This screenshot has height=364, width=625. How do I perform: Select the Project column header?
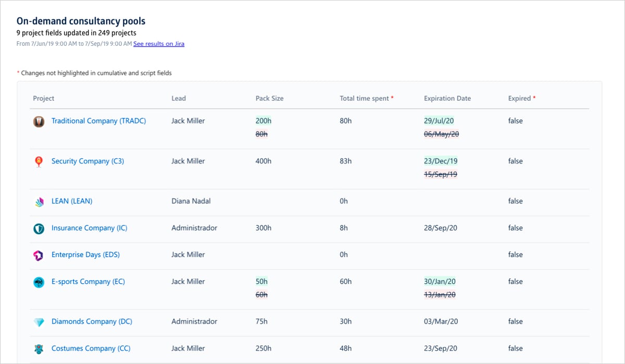[x=44, y=98]
